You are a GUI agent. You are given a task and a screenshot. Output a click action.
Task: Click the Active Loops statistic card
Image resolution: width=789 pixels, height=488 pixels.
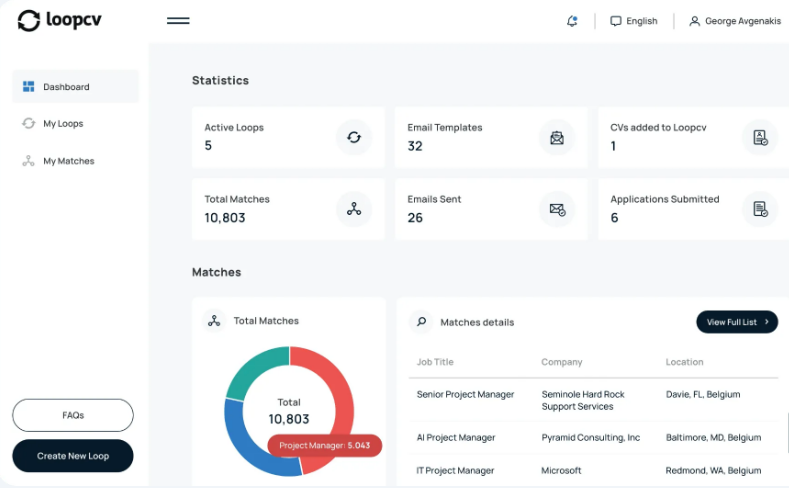click(288, 137)
